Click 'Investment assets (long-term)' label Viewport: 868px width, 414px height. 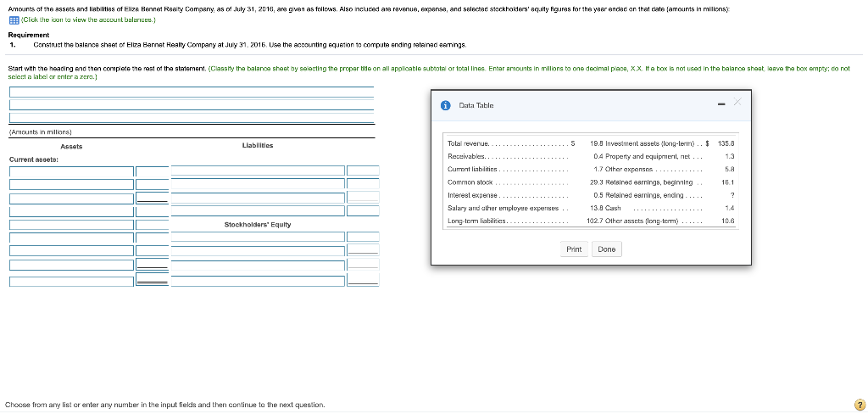[650, 143]
